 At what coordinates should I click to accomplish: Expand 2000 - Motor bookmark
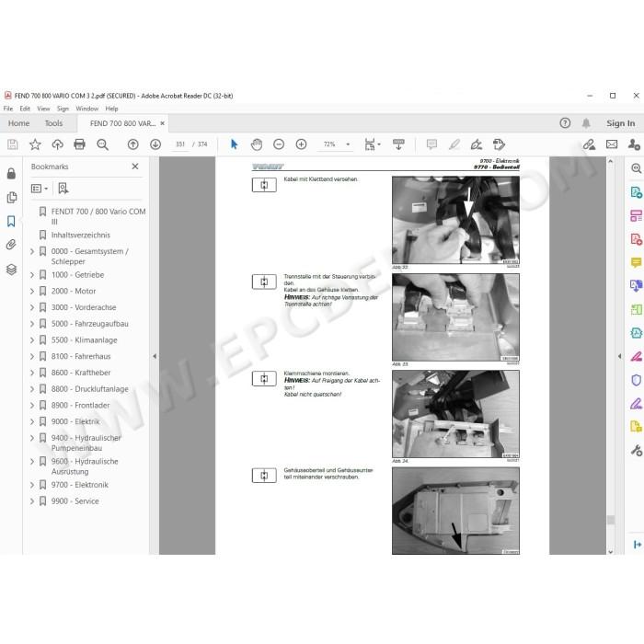point(32,291)
